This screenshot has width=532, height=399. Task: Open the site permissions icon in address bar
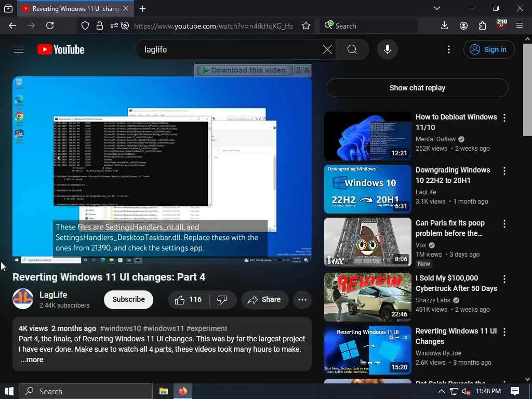click(x=114, y=25)
